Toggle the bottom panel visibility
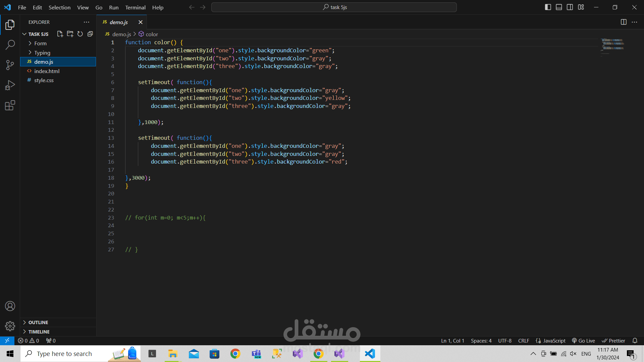The image size is (644, 362). pyautogui.click(x=559, y=7)
